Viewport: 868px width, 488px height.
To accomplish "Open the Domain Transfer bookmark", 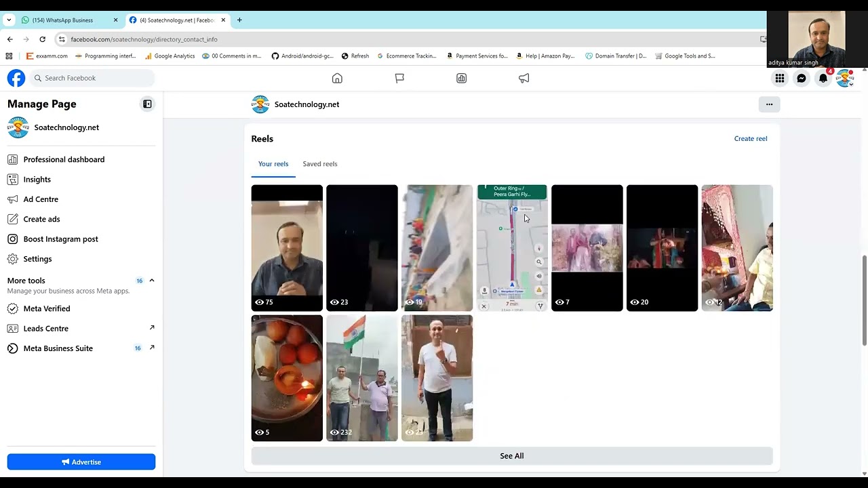I will coord(616,56).
